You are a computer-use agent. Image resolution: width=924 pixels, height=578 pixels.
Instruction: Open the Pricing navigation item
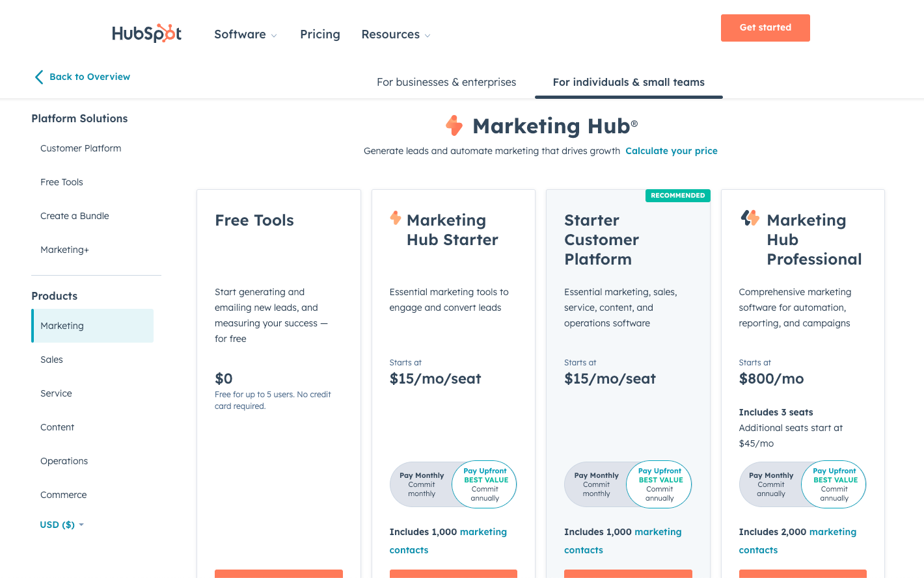tap(319, 34)
